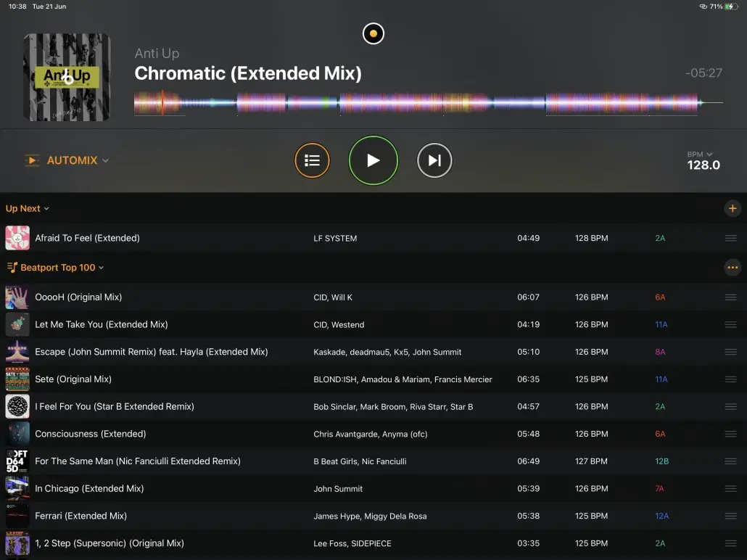Tap the plus icon to add to Up Next
This screenshot has width=747, height=560.
coord(732,208)
